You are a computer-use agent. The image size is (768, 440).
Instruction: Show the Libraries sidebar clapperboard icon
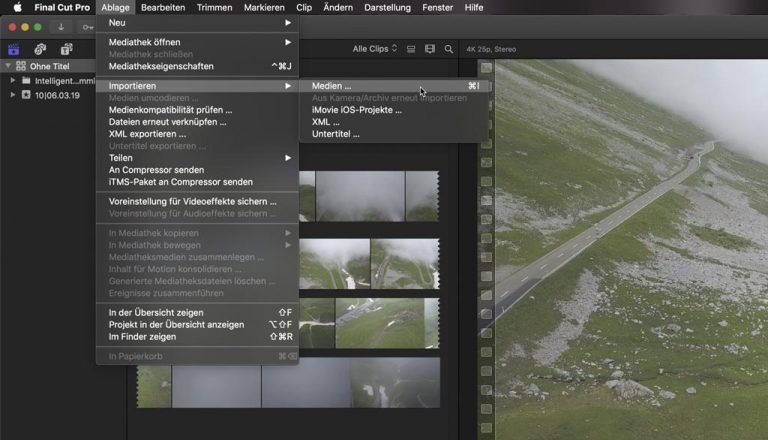14,49
